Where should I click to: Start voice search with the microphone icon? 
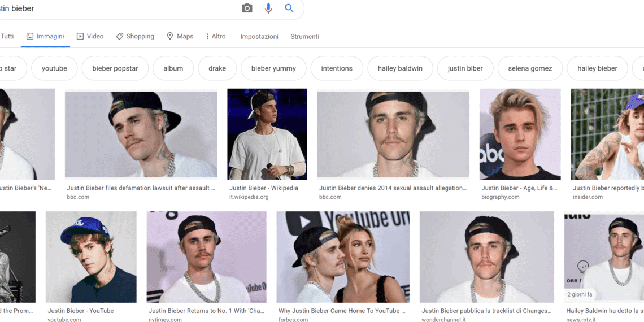pyautogui.click(x=268, y=8)
